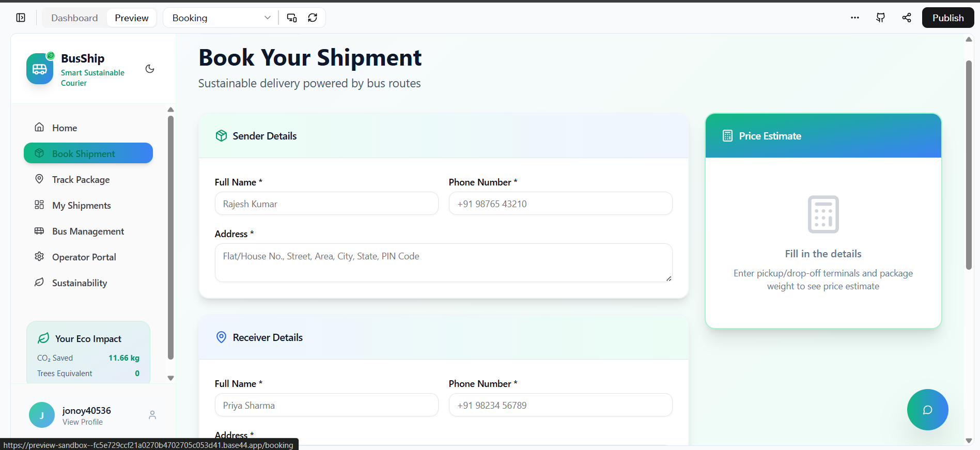
Task: Open the responsive device view icon
Action: [292, 18]
